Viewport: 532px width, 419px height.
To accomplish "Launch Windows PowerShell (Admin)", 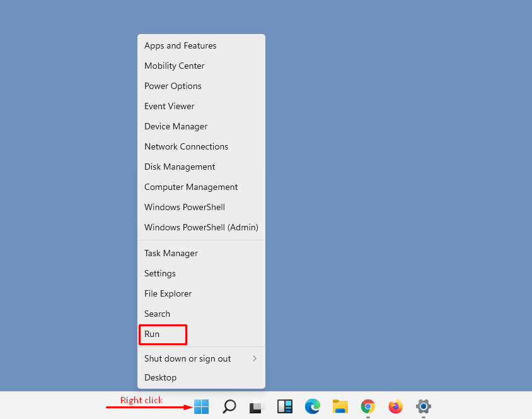I will 201,227.
